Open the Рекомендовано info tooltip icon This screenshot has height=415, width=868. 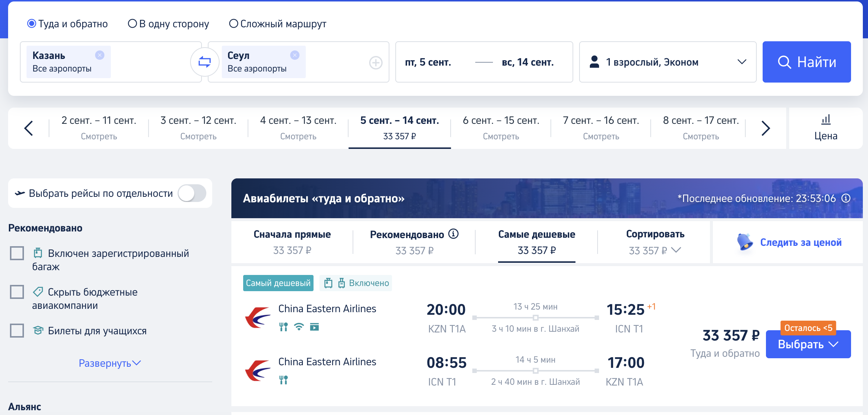pos(453,234)
